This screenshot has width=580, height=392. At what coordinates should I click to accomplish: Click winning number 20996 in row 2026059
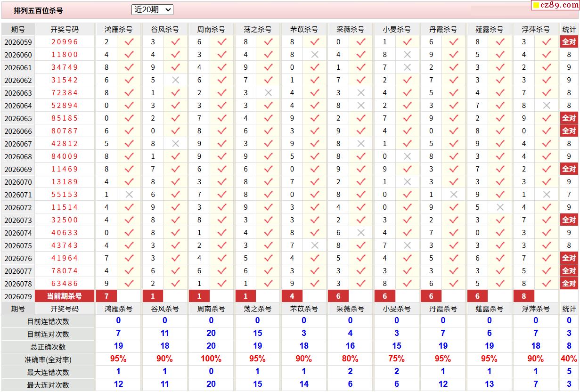65,42
